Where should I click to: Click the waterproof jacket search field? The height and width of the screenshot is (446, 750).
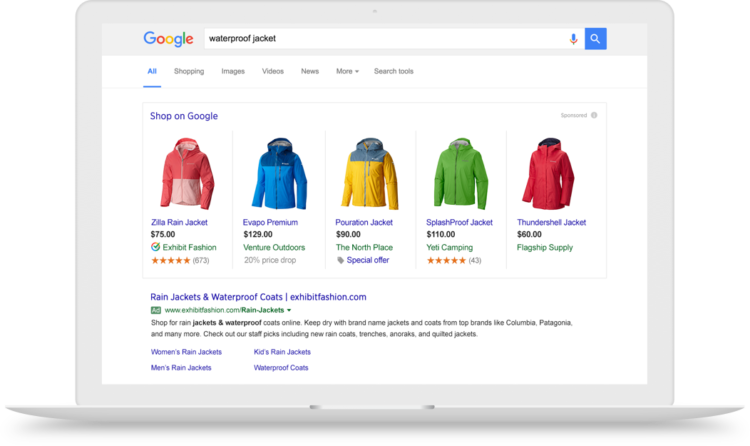pyautogui.click(x=385, y=39)
